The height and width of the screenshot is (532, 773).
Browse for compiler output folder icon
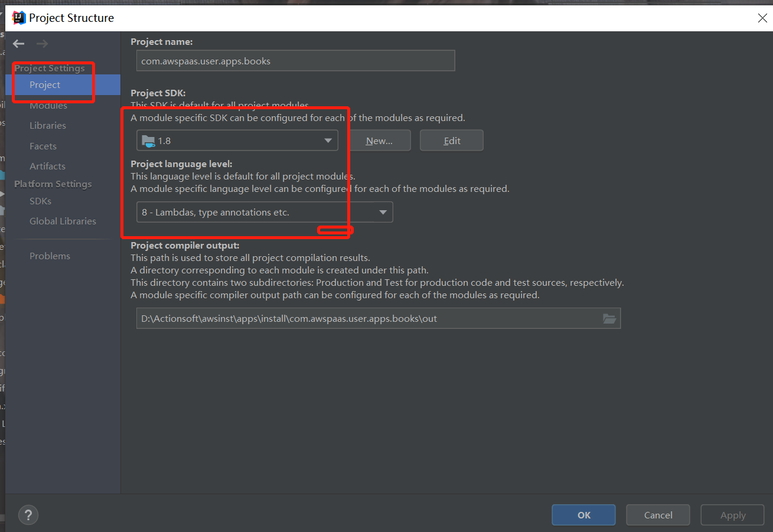[609, 318]
